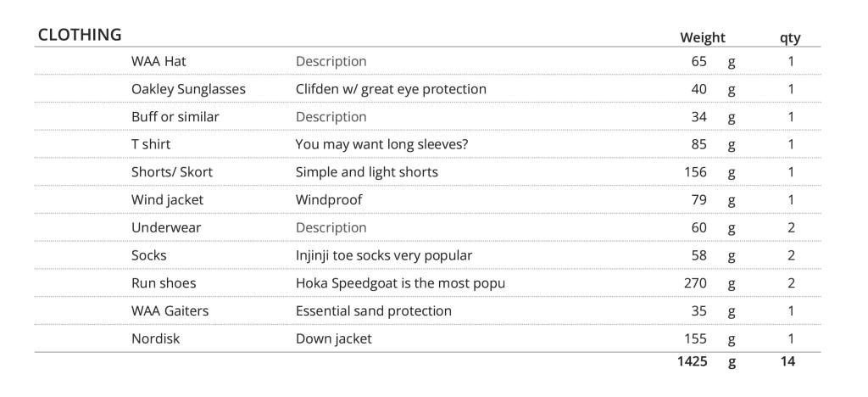Click the Oakley Sunglasses description field
Image resolution: width=868 pixels, height=397 pixels.
tap(391, 89)
